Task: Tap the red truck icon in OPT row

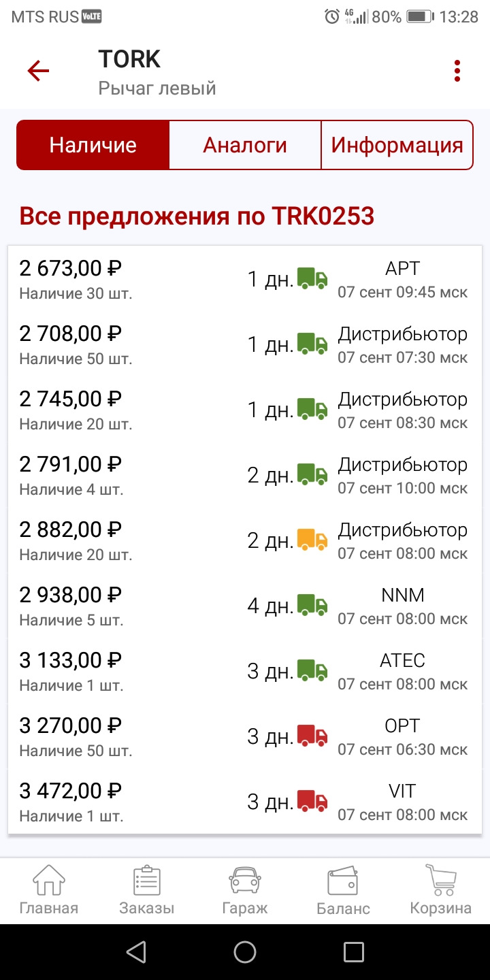Action: click(312, 736)
